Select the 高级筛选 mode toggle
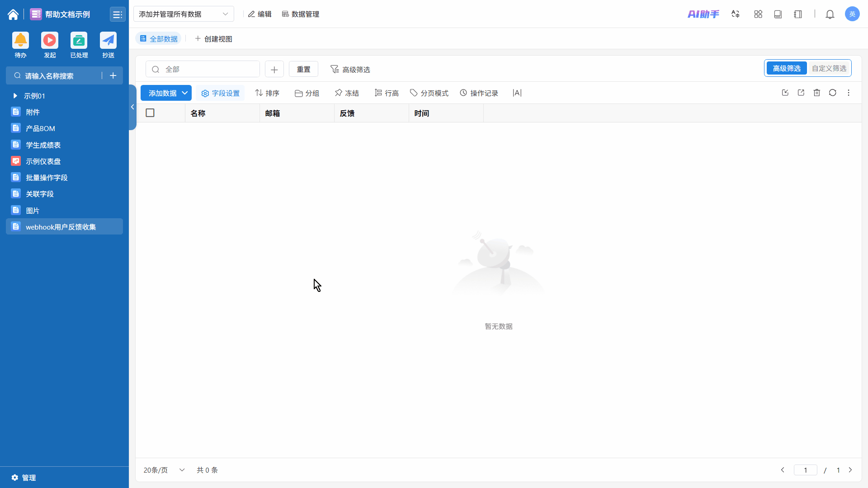 786,68
